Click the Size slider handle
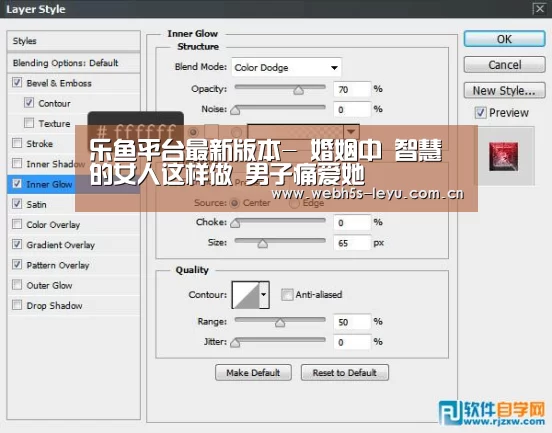552x433 pixels. tap(262, 244)
